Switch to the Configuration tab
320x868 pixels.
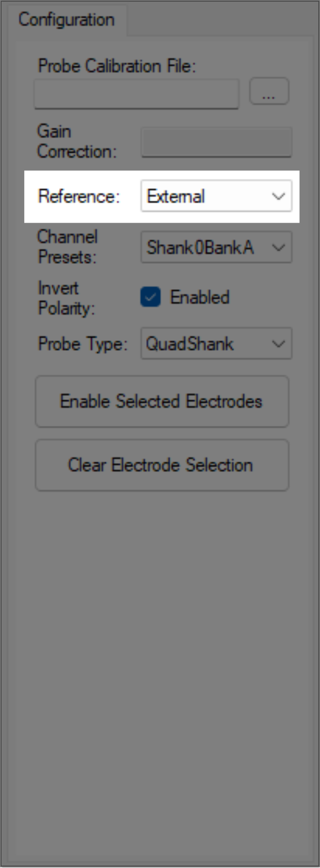(66, 20)
